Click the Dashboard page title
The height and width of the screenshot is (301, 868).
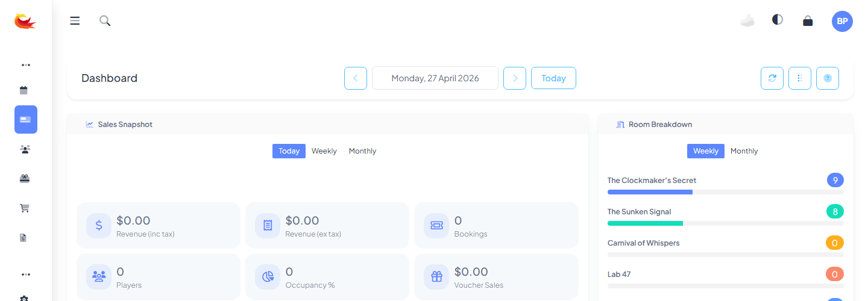tap(109, 78)
